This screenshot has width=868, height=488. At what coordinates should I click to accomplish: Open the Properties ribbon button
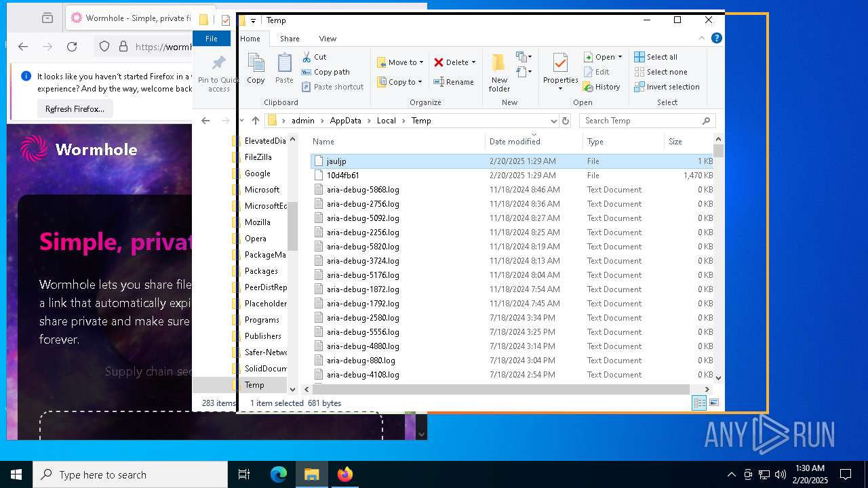click(x=560, y=72)
